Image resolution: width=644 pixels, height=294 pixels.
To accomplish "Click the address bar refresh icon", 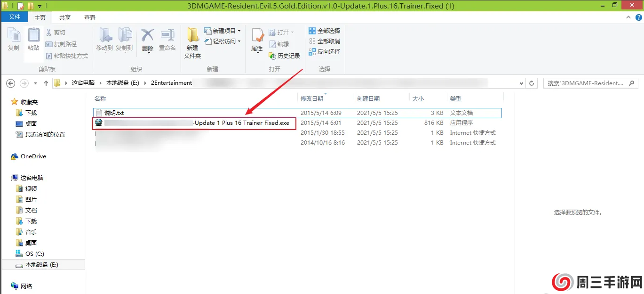I will pos(532,83).
